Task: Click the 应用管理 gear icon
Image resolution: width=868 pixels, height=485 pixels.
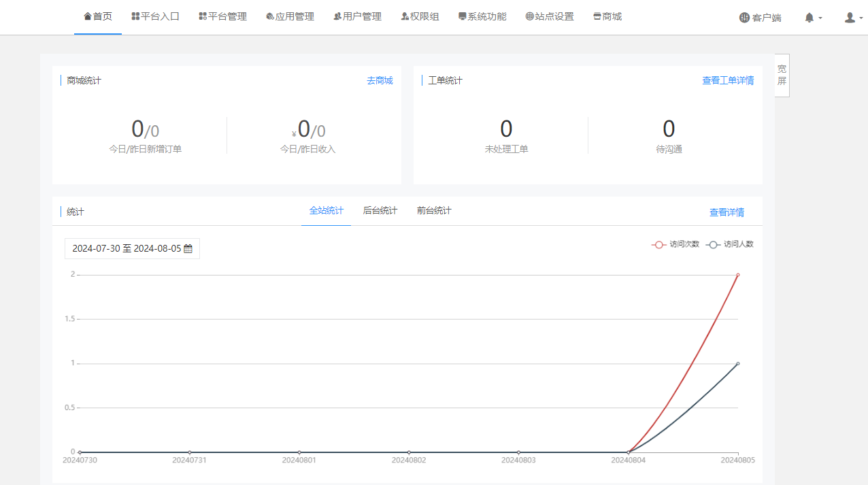Action: (271, 16)
